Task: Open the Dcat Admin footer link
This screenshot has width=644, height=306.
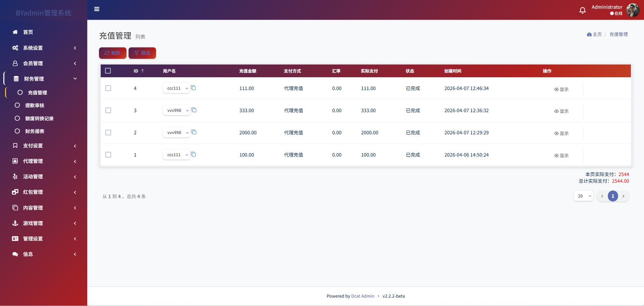Action: [362, 296]
